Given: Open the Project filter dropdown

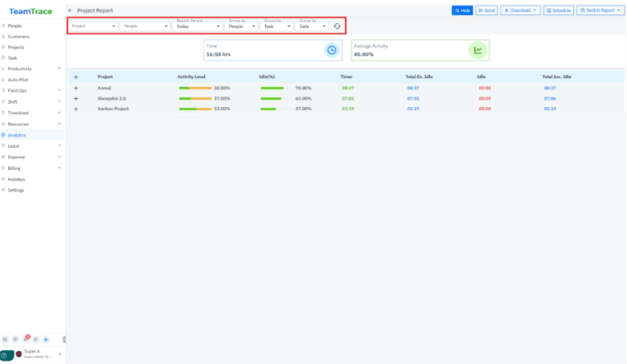Looking at the screenshot, I should tap(93, 27).
